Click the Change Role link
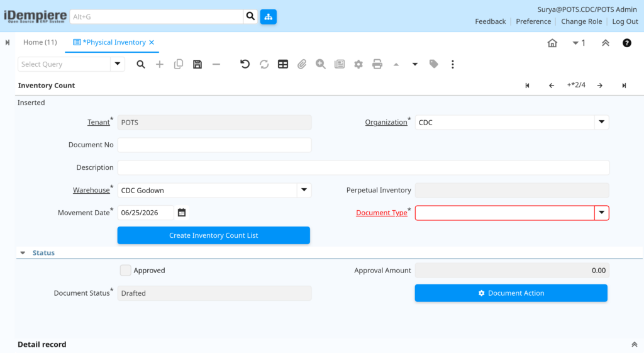644x353 pixels. coord(581,21)
